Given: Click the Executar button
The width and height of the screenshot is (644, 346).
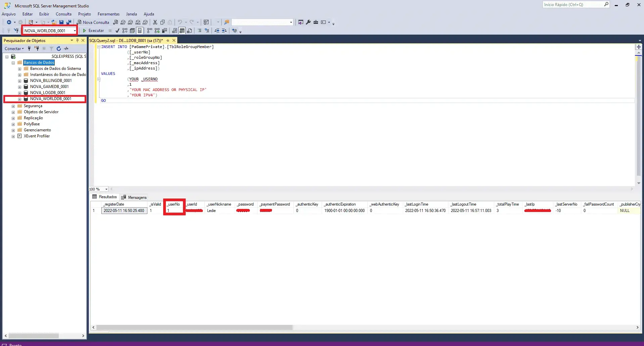Looking at the screenshot, I should click(x=93, y=31).
